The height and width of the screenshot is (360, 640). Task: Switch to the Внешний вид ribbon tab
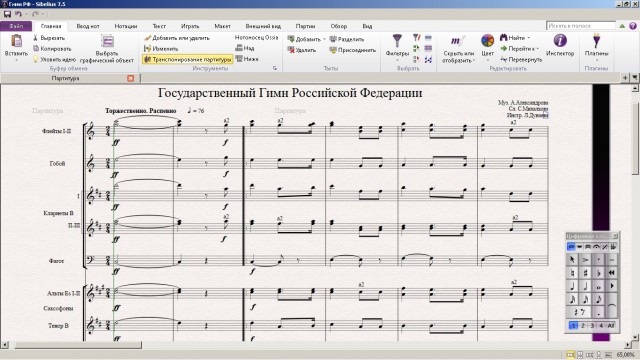263,26
